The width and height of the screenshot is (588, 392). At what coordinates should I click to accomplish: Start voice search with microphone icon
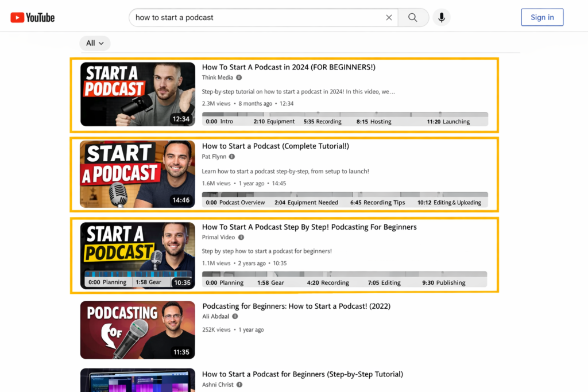click(441, 18)
